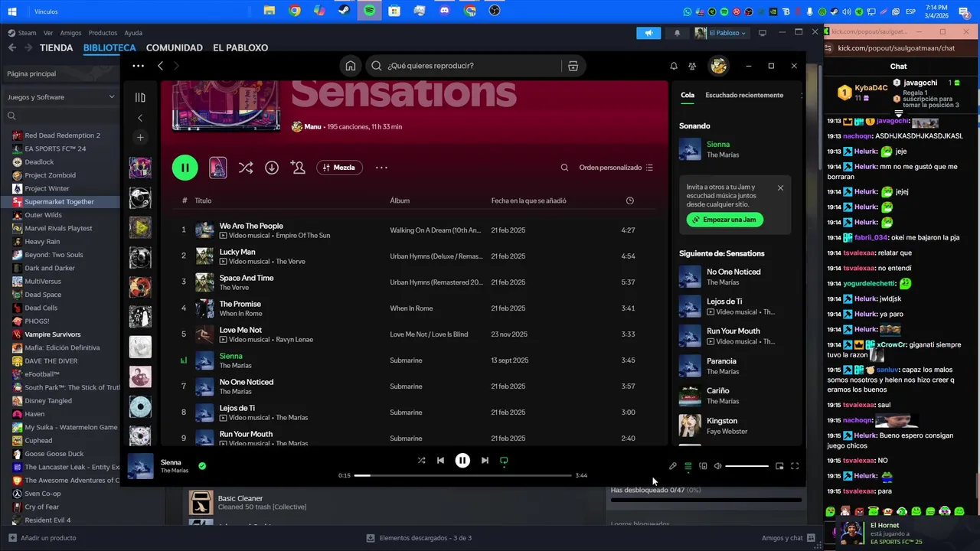Open Steam COMUNIDAD tab
This screenshot has height=551, width=980.
[x=175, y=47]
